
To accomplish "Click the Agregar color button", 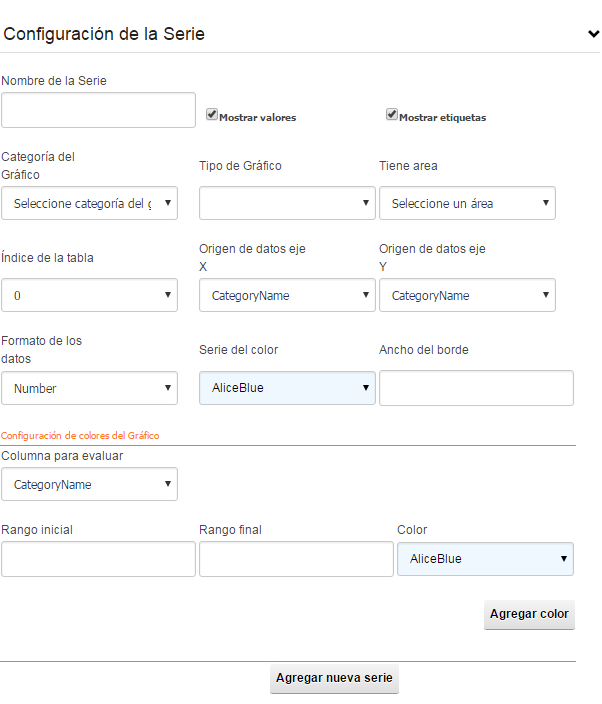I will click(x=529, y=614).
